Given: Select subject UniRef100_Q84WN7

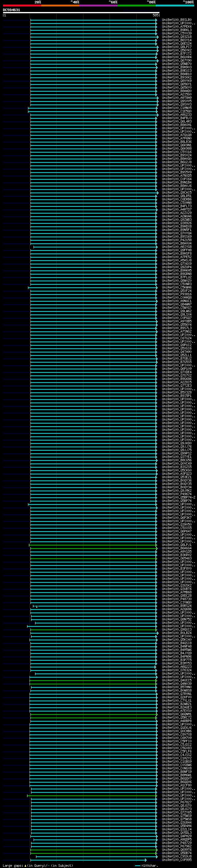Looking at the screenshot, I should pos(176,304).
